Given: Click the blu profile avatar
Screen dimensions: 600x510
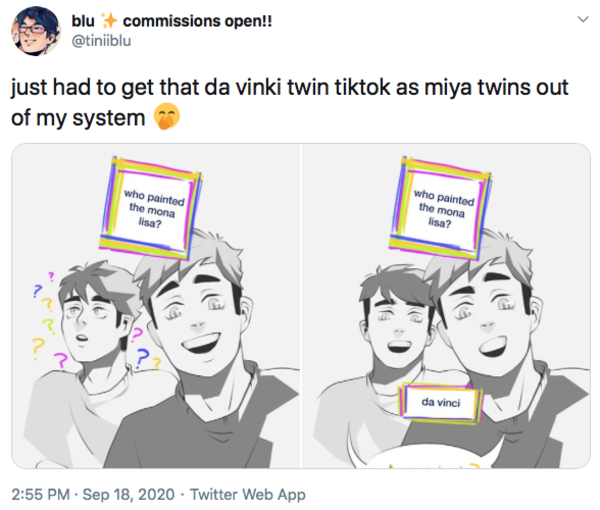Looking at the screenshot, I should (35, 31).
